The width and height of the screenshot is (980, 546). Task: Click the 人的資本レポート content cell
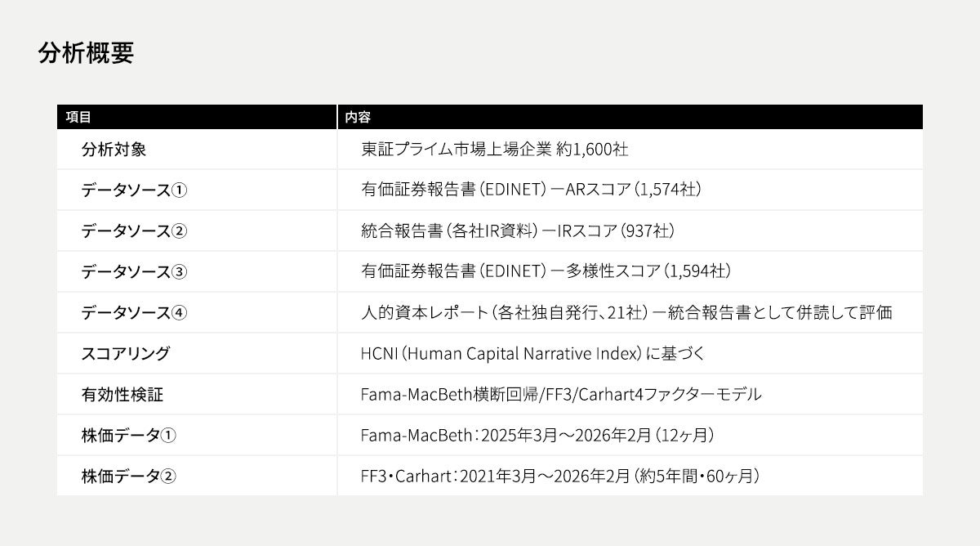(x=626, y=313)
